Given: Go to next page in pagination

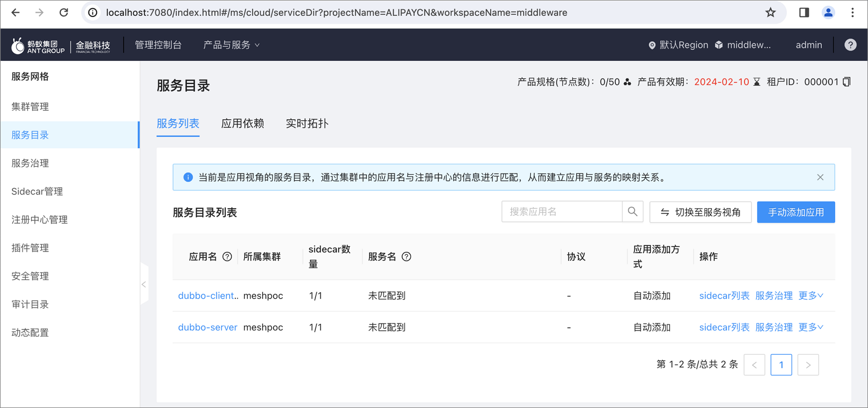Looking at the screenshot, I should click(x=808, y=365).
